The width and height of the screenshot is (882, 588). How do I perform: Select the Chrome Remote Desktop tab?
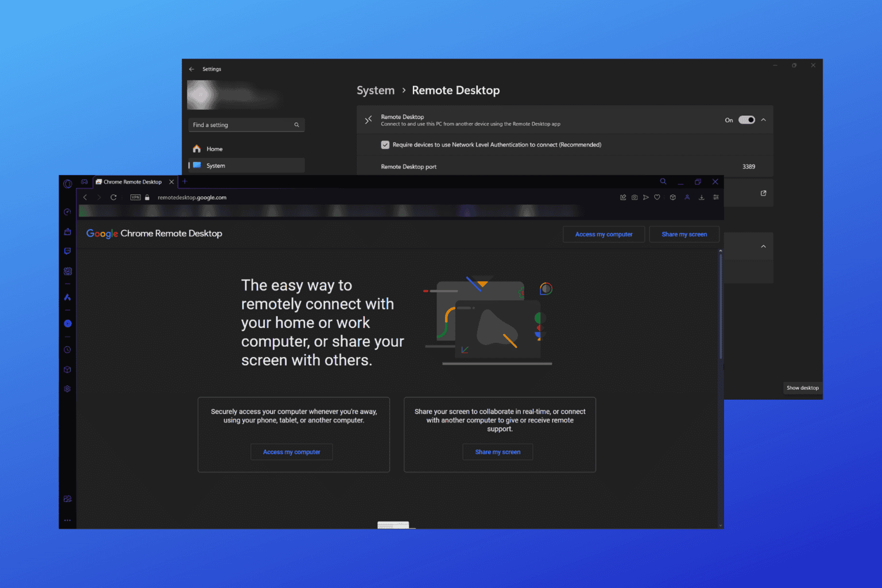134,182
